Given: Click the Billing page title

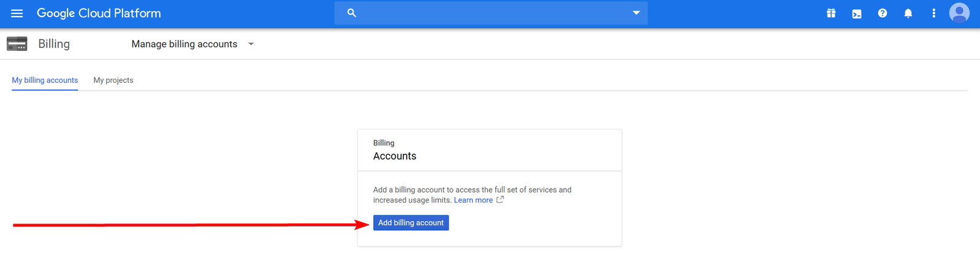Looking at the screenshot, I should tap(54, 44).
